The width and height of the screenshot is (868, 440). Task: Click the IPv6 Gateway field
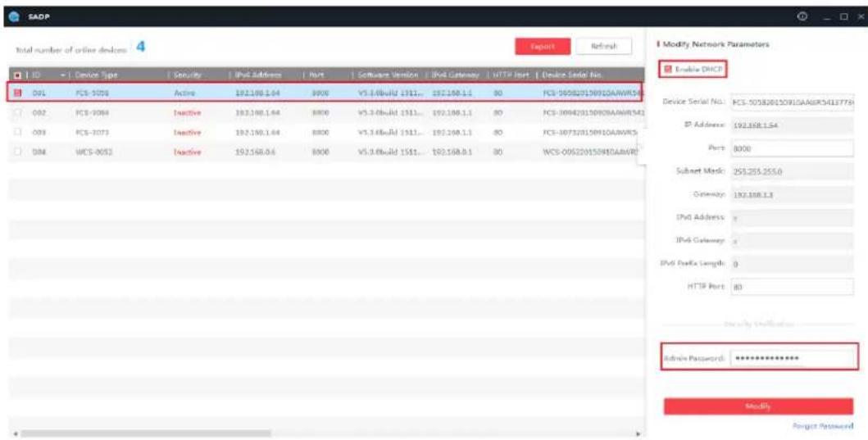[x=792, y=241]
